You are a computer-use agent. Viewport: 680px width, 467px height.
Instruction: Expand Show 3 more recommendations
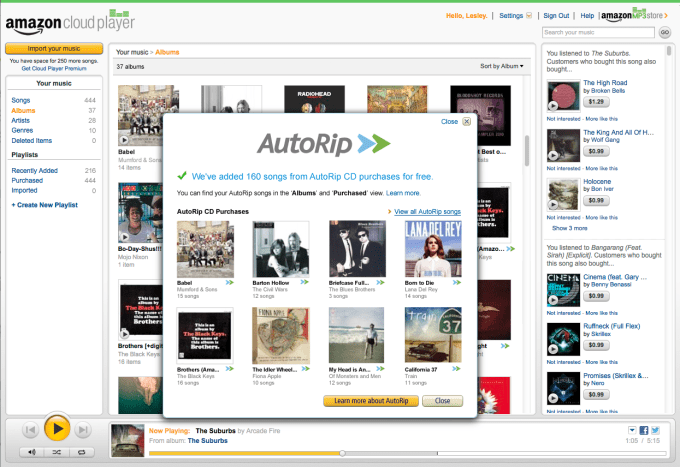point(569,228)
